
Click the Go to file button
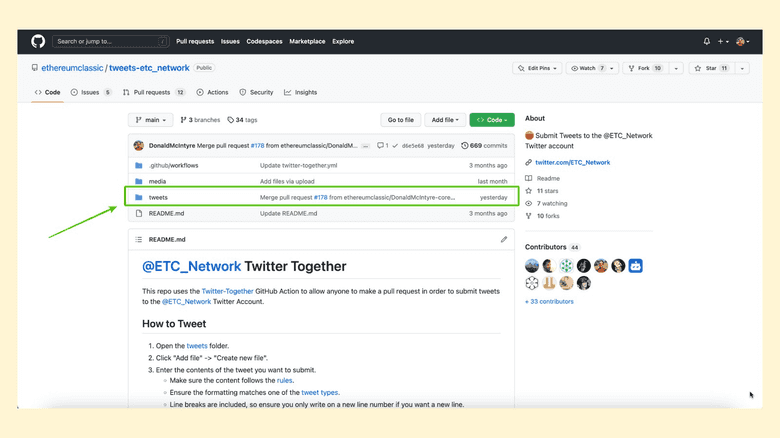click(x=400, y=120)
